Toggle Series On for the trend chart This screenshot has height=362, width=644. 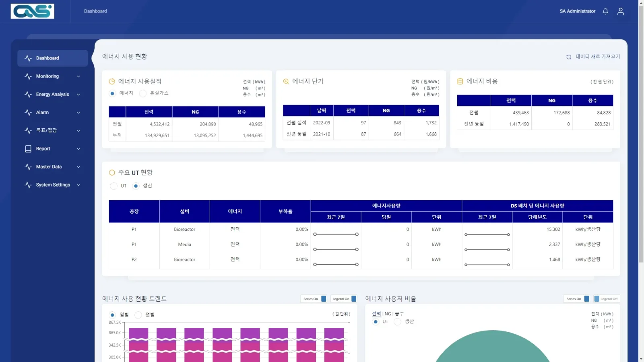click(314, 299)
